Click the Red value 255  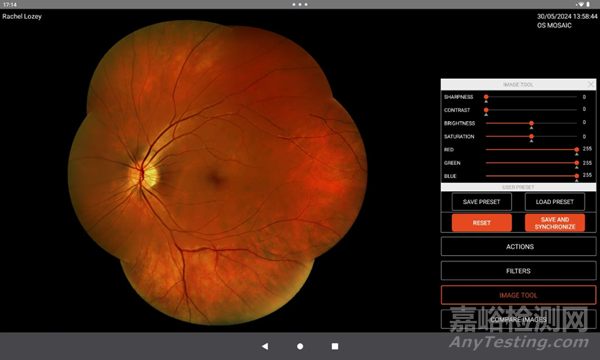pyautogui.click(x=587, y=149)
